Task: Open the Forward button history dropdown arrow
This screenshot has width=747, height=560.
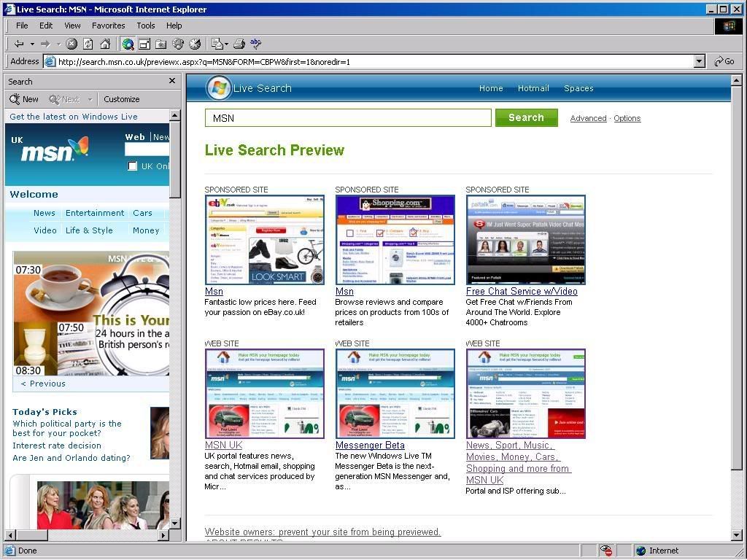Action: (x=58, y=44)
